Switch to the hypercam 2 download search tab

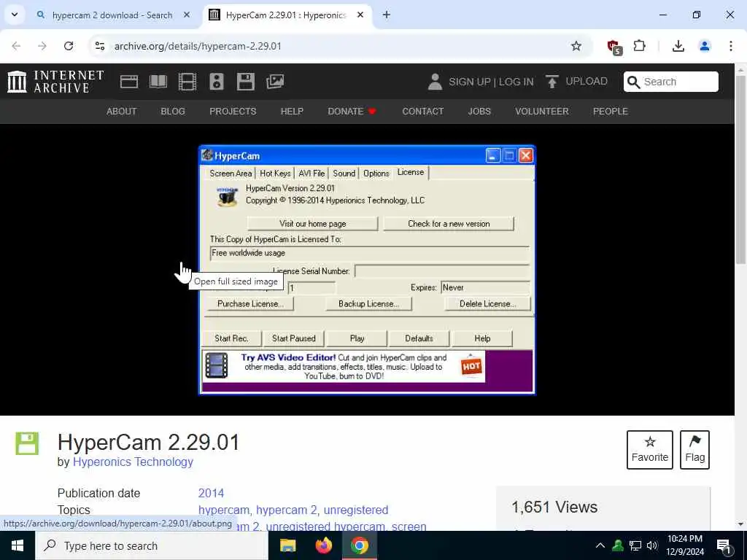(112, 15)
